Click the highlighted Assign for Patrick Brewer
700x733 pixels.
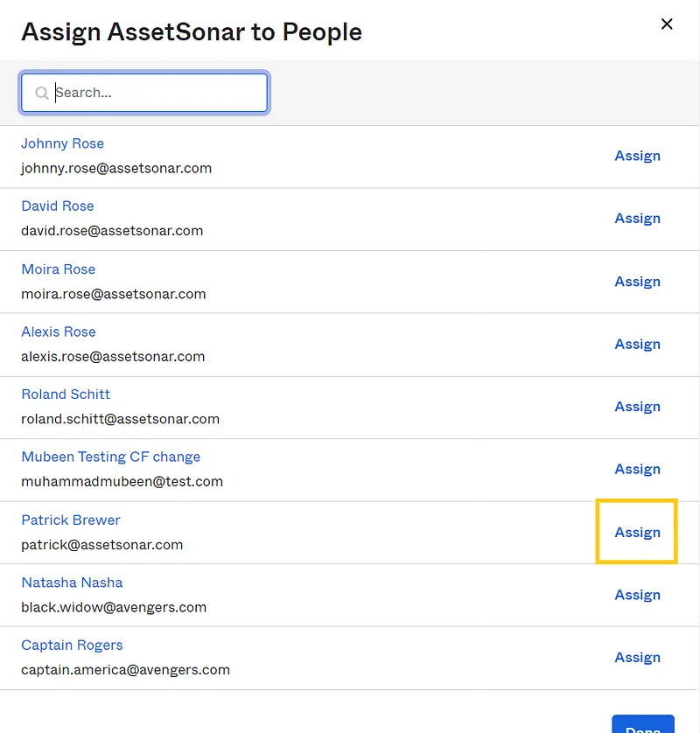tap(637, 532)
